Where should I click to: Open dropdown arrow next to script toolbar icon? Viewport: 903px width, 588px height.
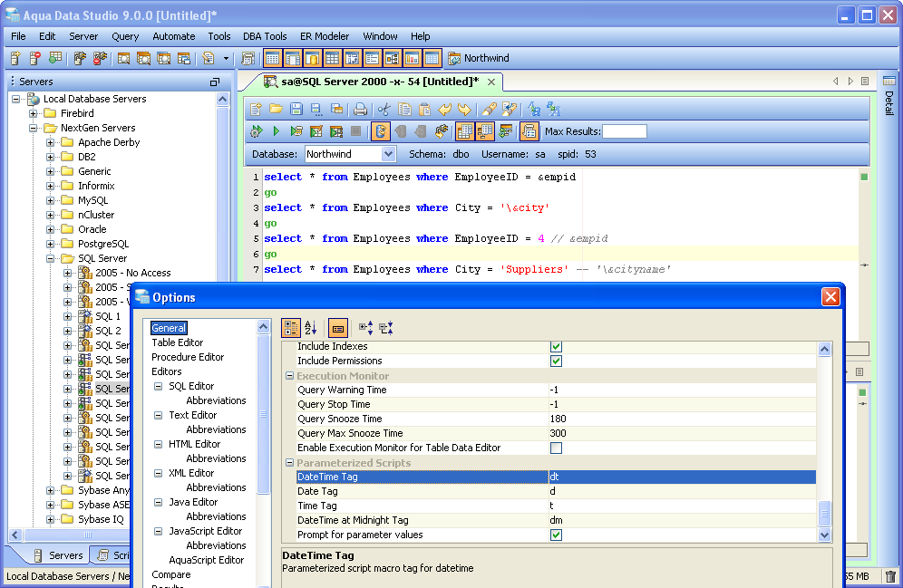click(x=226, y=58)
